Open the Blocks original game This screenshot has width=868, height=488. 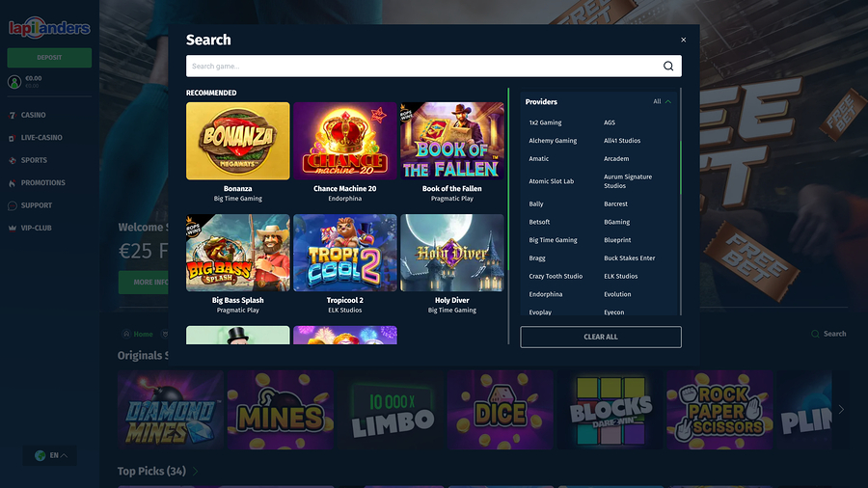pyautogui.click(x=610, y=410)
